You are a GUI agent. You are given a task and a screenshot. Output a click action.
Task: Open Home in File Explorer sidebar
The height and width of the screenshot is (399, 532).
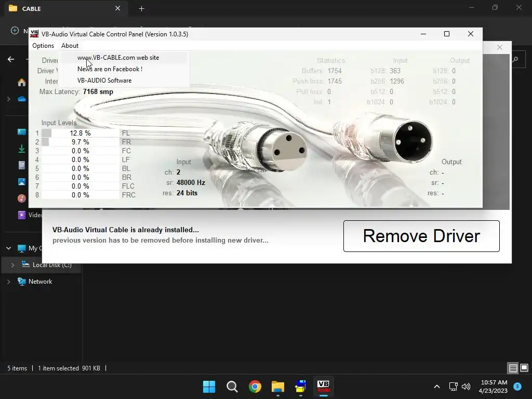point(22,83)
